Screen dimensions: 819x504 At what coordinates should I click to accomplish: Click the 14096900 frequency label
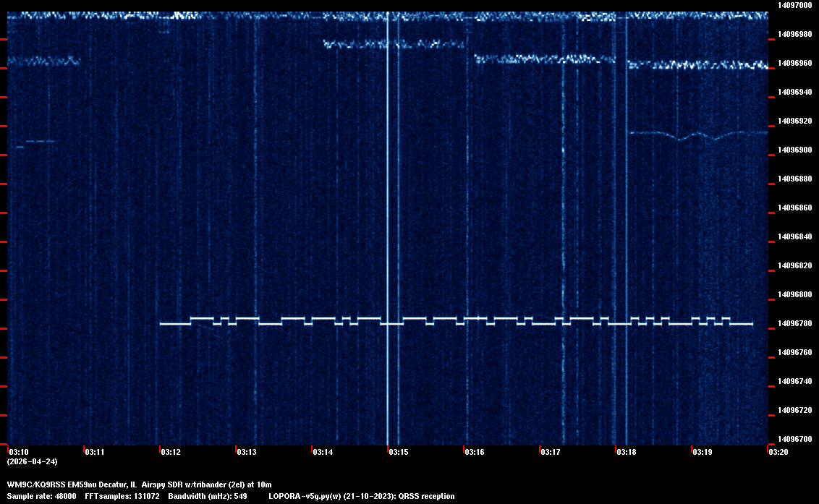coord(794,150)
